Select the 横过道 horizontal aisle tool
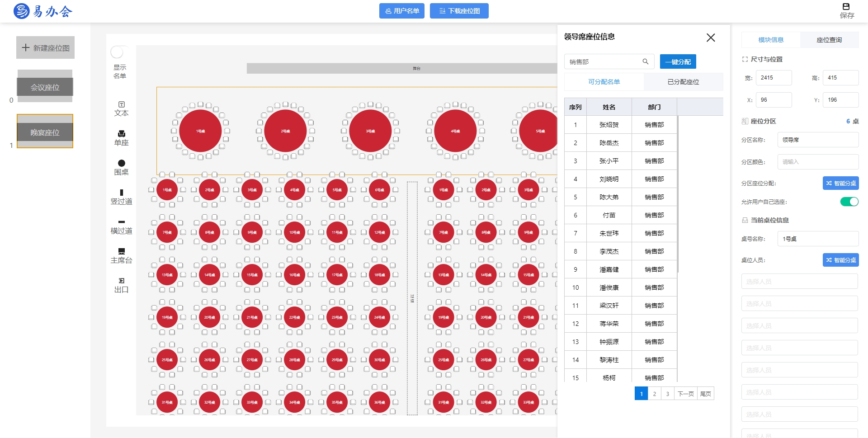868x438 pixels. click(121, 226)
